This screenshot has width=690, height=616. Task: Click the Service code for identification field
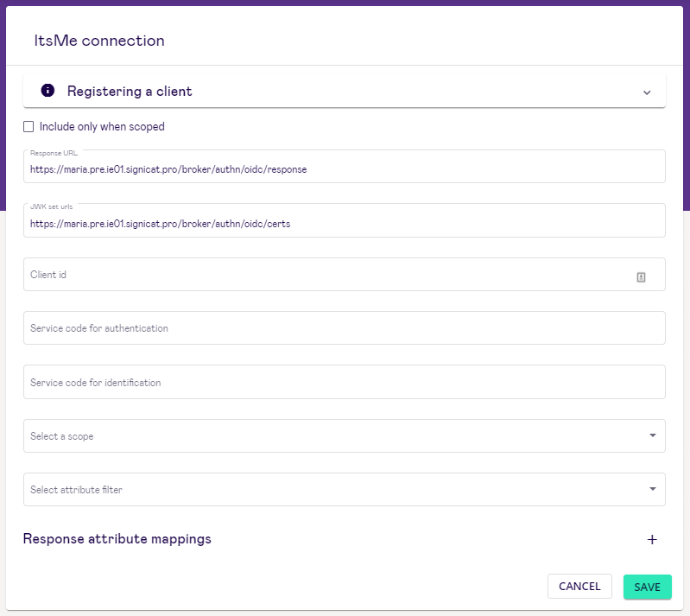[344, 382]
